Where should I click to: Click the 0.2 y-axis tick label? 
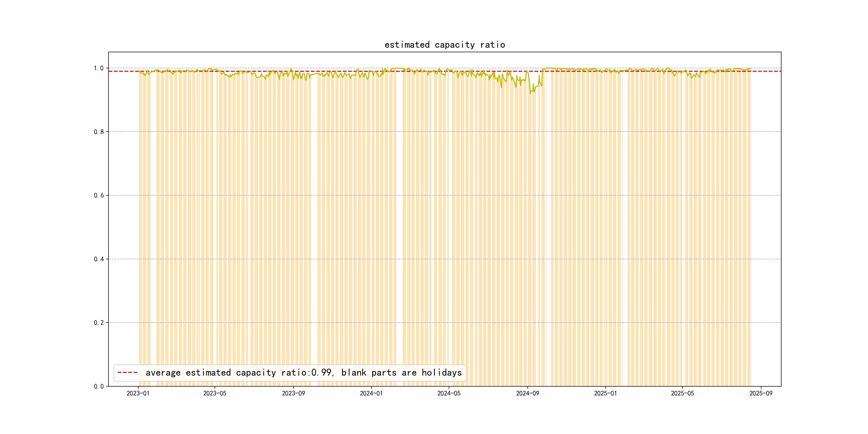[x=98, y=323]
